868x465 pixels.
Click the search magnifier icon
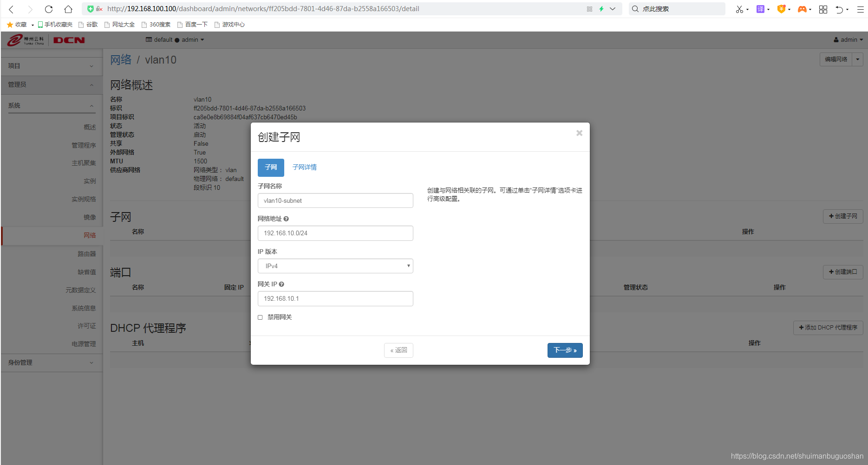635,9
